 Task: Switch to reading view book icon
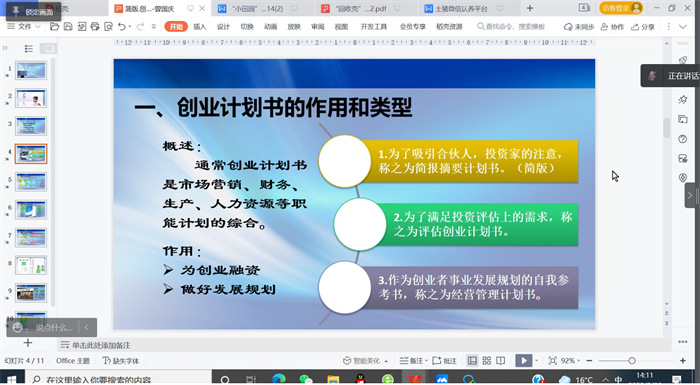click(501, 360)
